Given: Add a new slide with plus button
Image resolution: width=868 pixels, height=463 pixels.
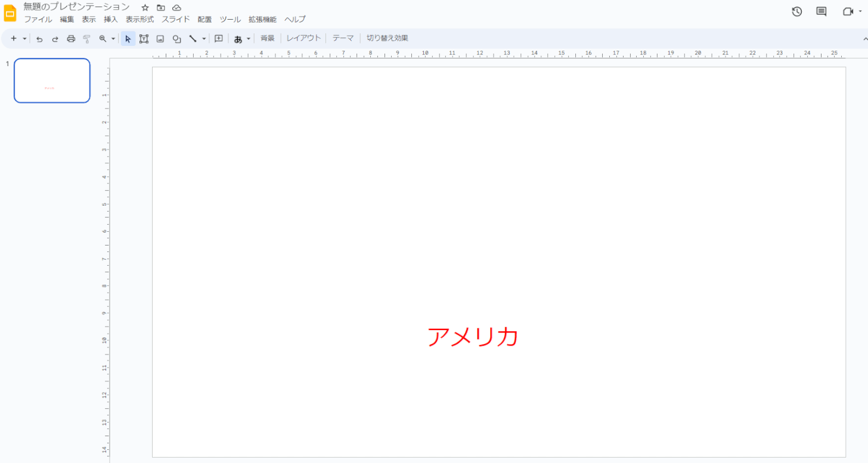Looking at the screenshot, I should tap(14, 38).
